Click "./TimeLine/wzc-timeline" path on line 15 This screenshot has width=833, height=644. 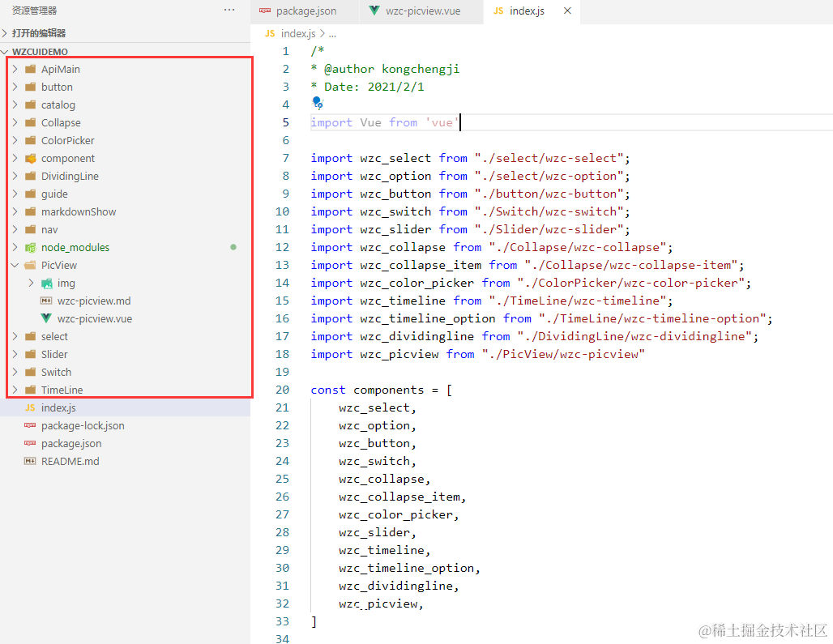tap(578, 301)
